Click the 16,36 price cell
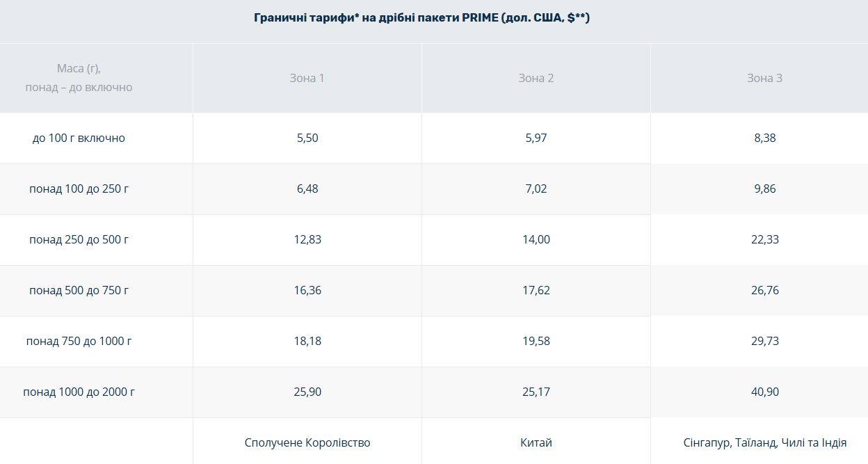Viewport: 868px width, 464px height. coord(307,290)
